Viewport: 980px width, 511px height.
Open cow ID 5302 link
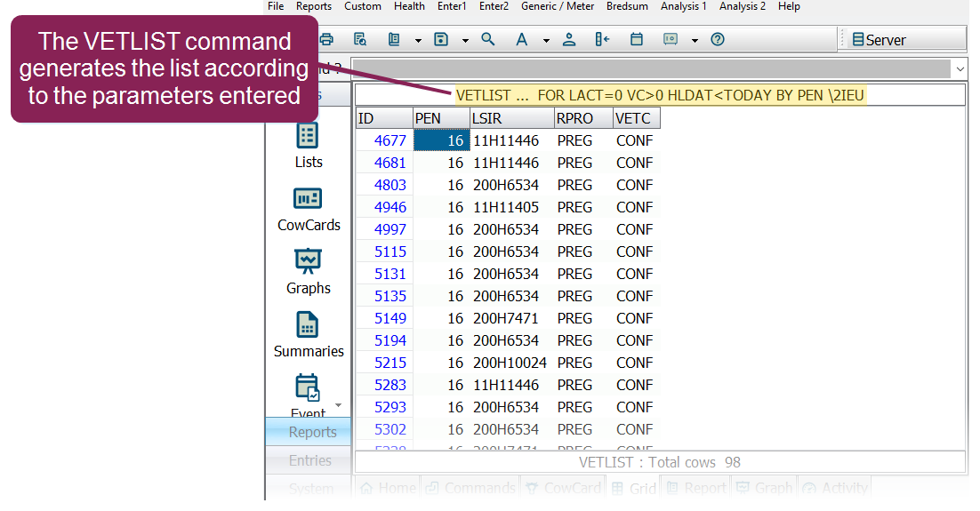click(390, 429)
